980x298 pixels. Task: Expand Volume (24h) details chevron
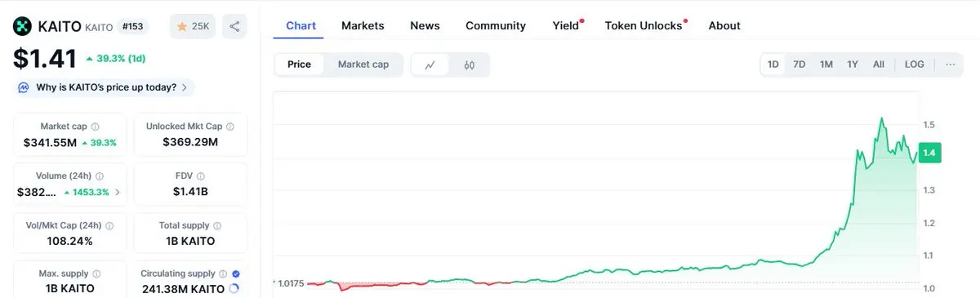pos(117,193)
